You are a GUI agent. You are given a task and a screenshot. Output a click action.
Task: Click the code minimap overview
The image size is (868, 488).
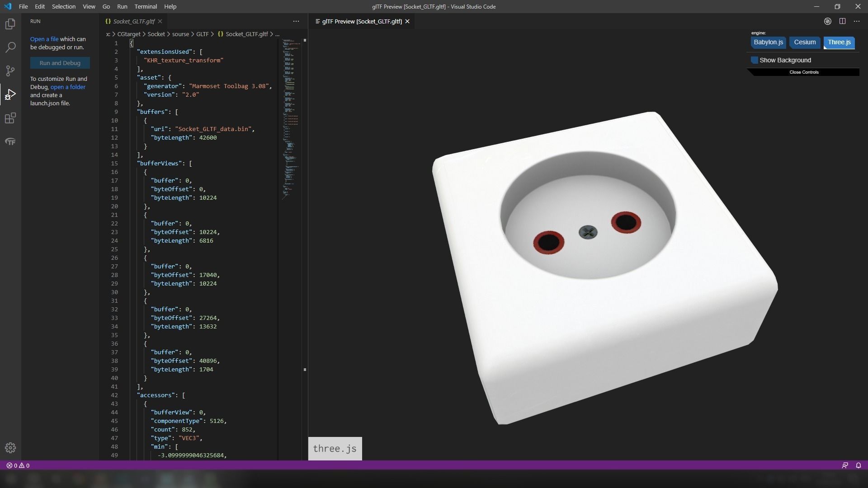[290, 113]
